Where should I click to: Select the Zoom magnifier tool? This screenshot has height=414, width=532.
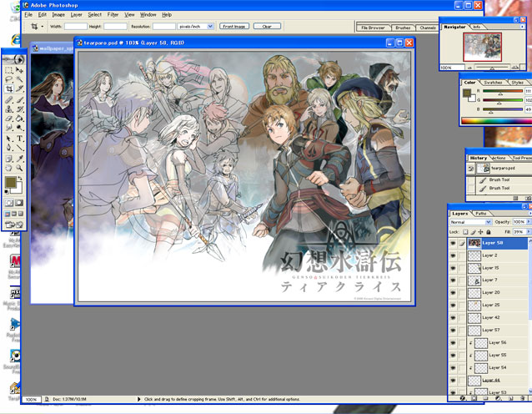19,168
